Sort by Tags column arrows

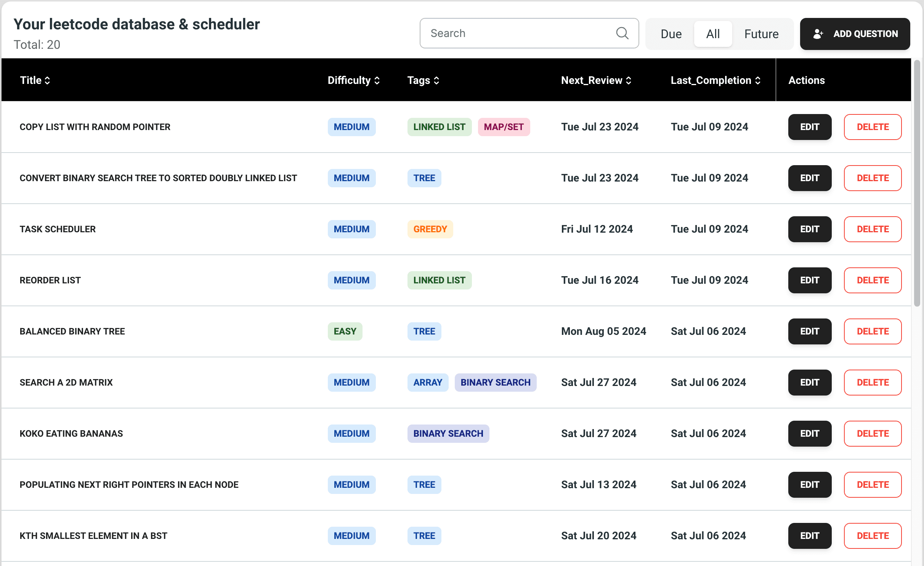pyautogui.click(x=436, y=80)
